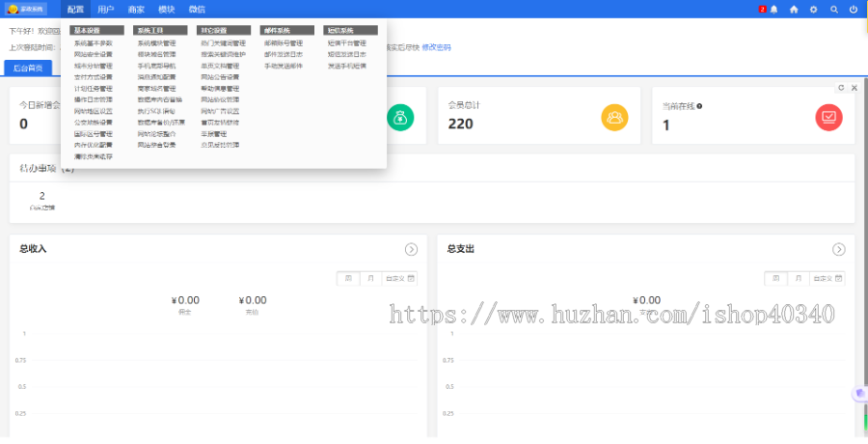Open 意见反馈管理 menu entry
Image resolution: width=868 pixels, height=444 pixels.
(220, 145)
